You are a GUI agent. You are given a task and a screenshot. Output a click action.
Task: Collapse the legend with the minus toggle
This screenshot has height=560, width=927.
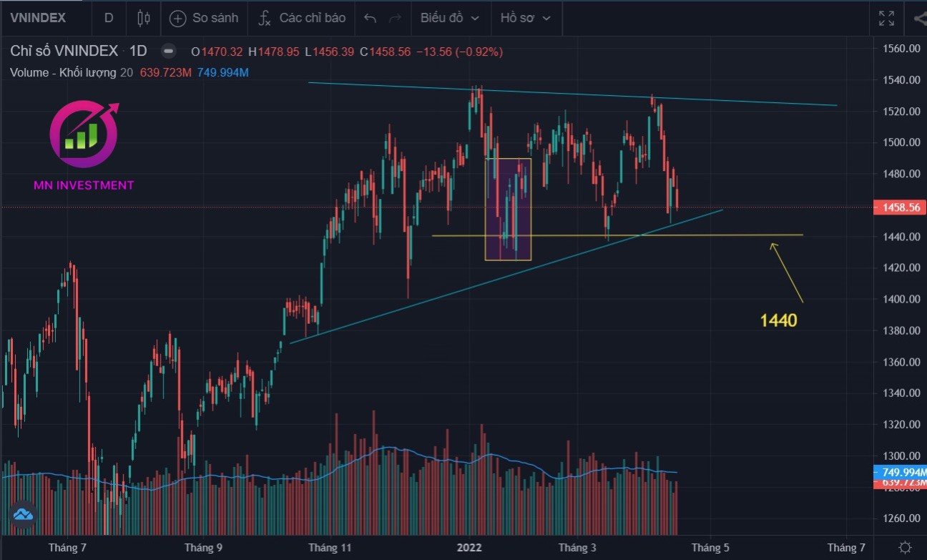click(x=168, y=51)
